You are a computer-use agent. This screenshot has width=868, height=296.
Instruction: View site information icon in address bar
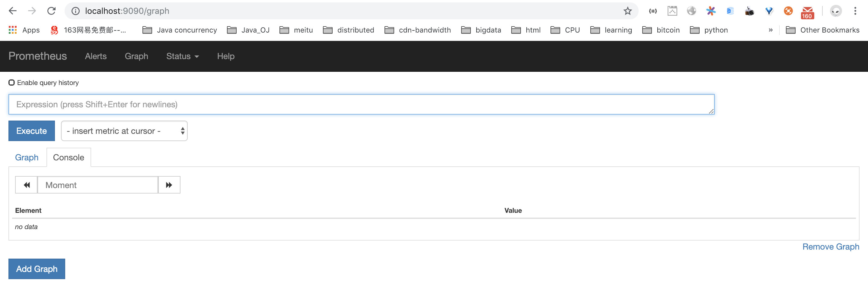tap(75, 11)
